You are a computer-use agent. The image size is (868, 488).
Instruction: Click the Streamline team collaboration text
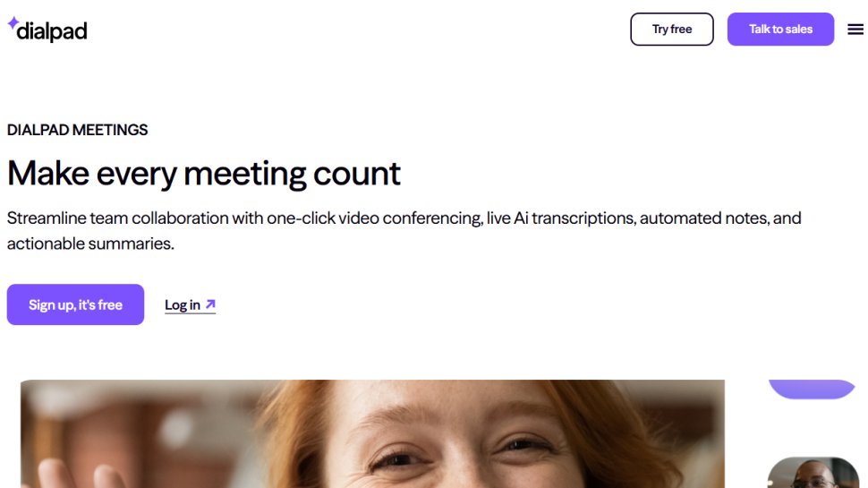click(x=404, y=230)
